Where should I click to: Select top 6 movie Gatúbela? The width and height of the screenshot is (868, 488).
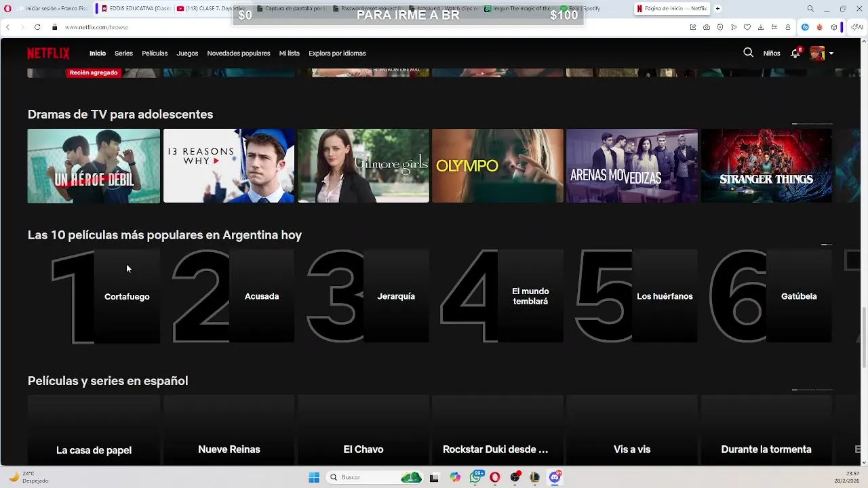coord(770,296)
